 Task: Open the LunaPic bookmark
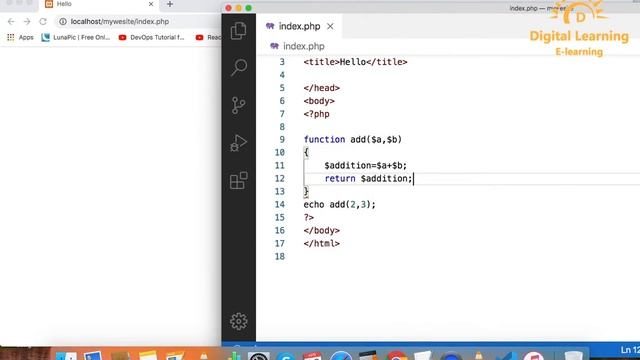(x=76, y=38)
